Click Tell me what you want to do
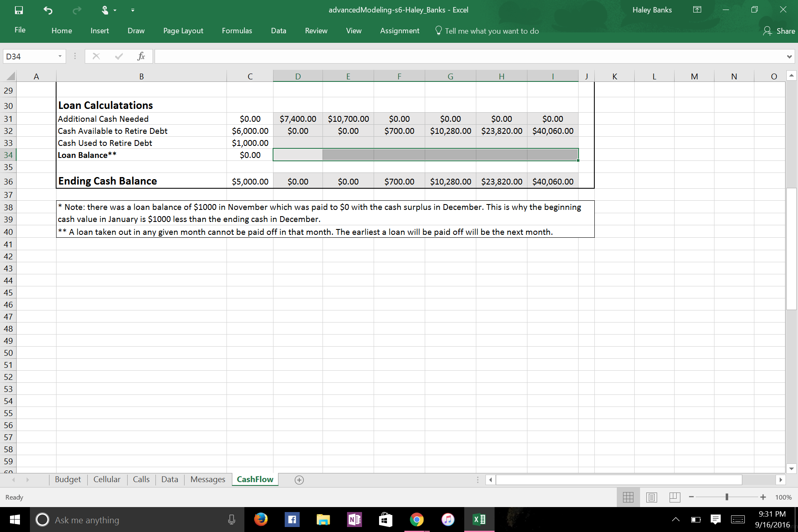Image resolution: width=798 pixels, height=532 pixels. pos(487,31)
